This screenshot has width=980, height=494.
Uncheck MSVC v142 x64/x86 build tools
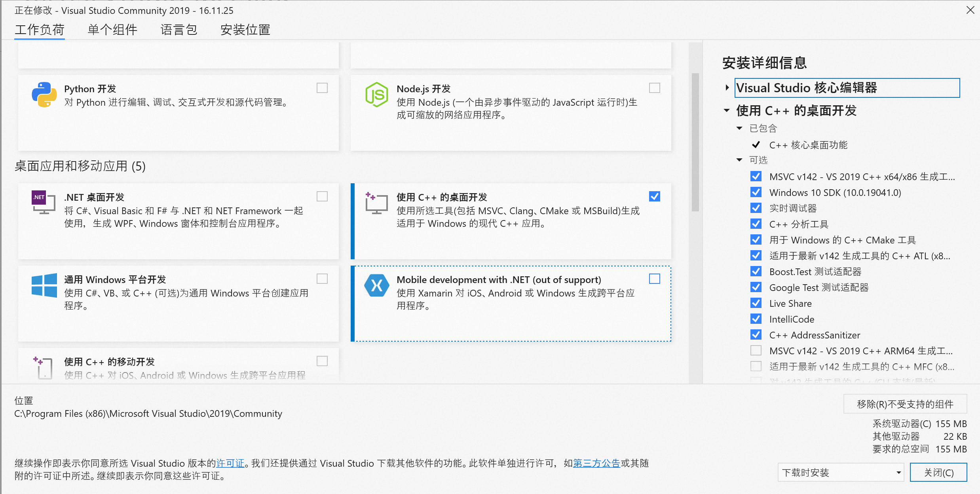click(756, 176)
